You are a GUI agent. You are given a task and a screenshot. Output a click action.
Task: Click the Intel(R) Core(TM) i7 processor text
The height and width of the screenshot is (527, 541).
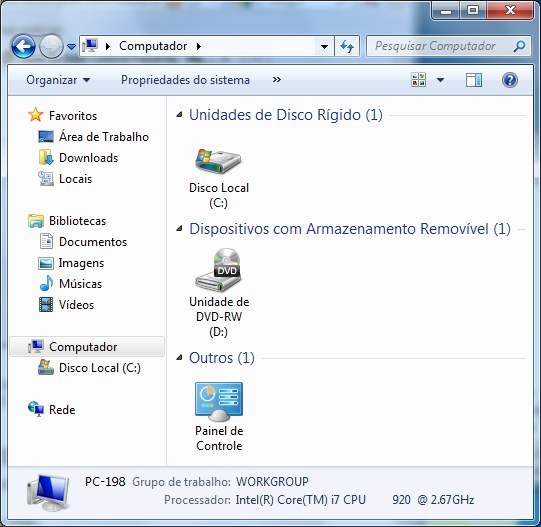(355, 500)
